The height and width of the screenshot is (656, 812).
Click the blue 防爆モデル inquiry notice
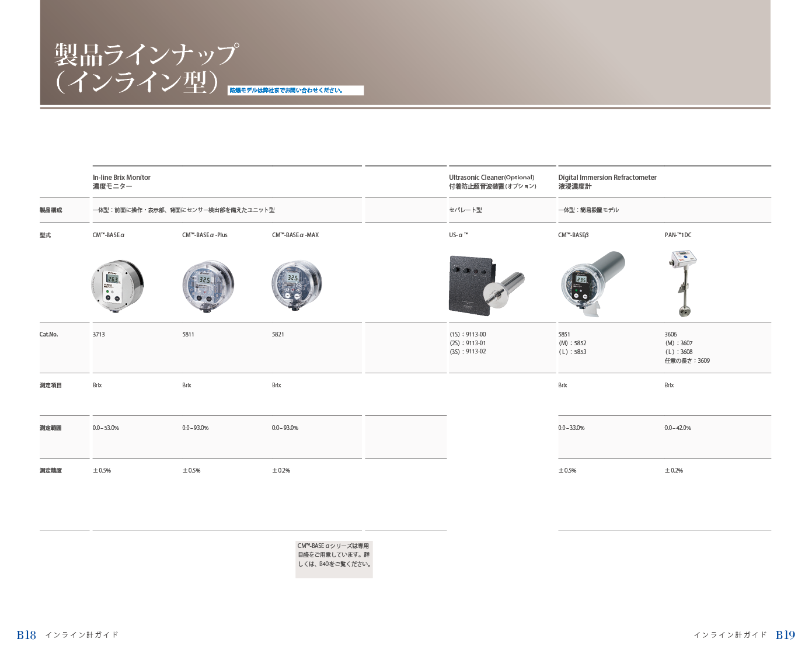(x=295, y=91)
